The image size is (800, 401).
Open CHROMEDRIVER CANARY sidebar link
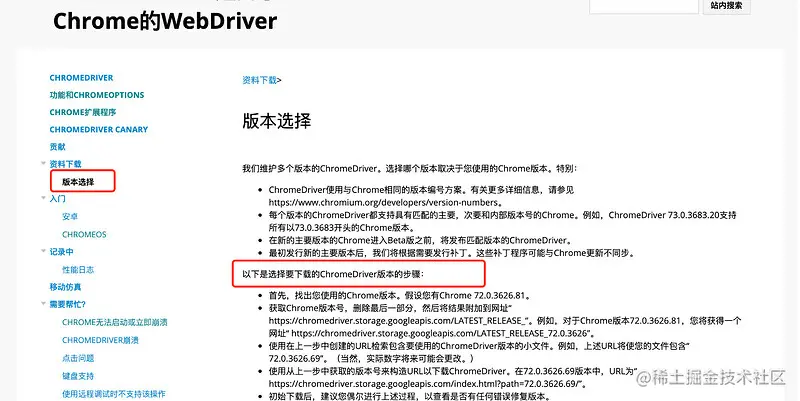98,130
